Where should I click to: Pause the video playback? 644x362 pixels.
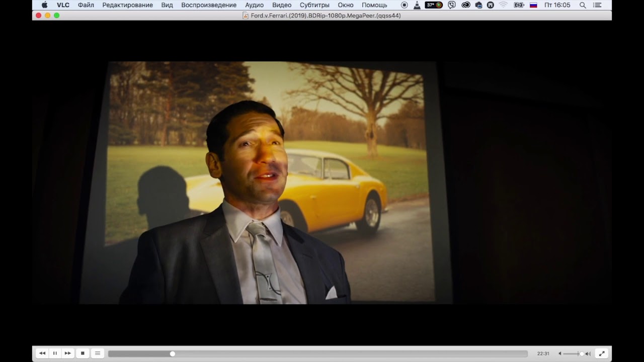tap(55, 353)
